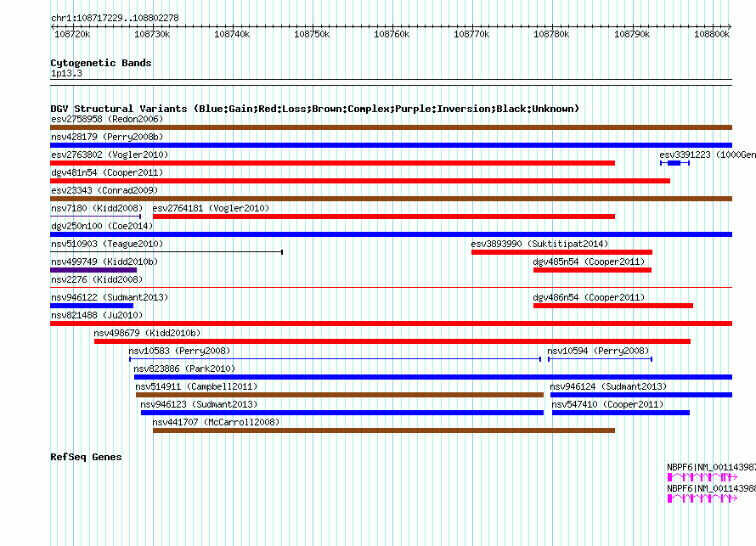Viewport: 756px width, 546px height.
Task: Click the red dgv481n54 loss bar
Action: coord(360,181)
